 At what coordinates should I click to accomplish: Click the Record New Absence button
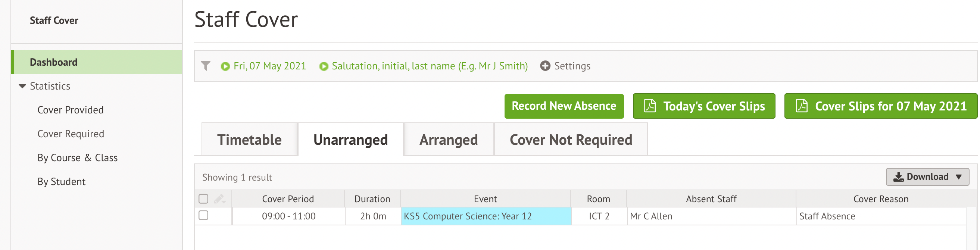564,106
